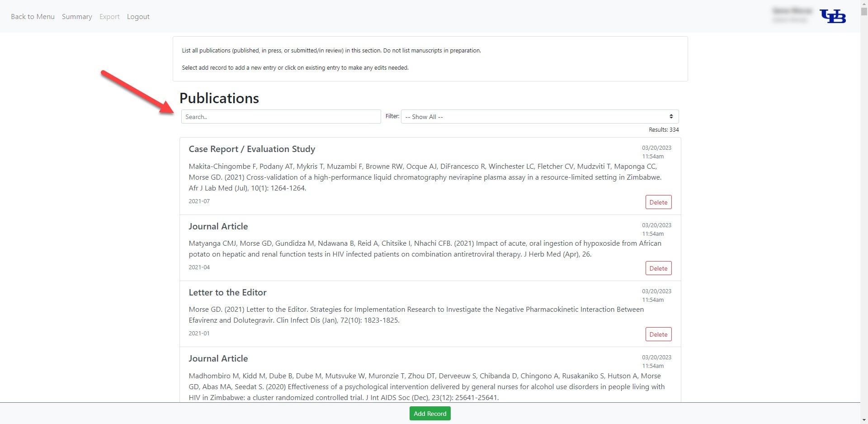Viewport: 868px width, 424px height.
Task: Delete the Letter to the Editor record
Action: pos(658,334)
